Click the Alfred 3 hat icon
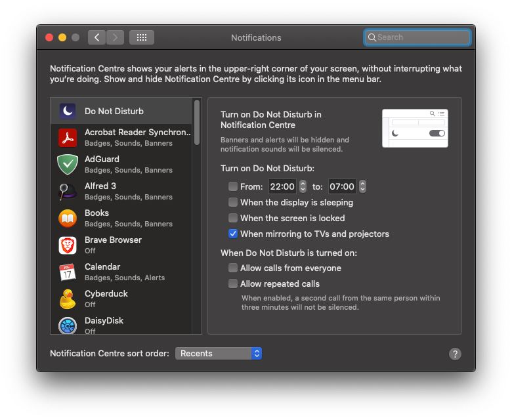Image resolution: width=512 pixels, height=420 pixels. [67, 191]
